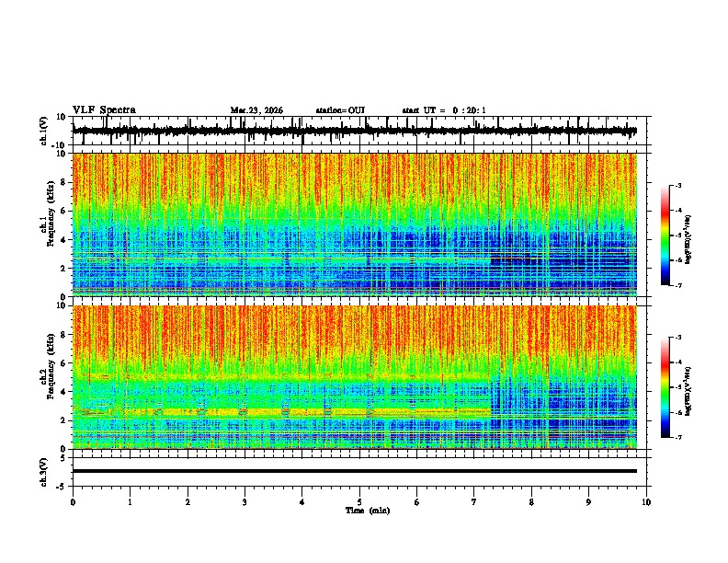728x563 pixels.
Task: Click the "1" tick on the Time axis
Action: click(x=130, y=502)
